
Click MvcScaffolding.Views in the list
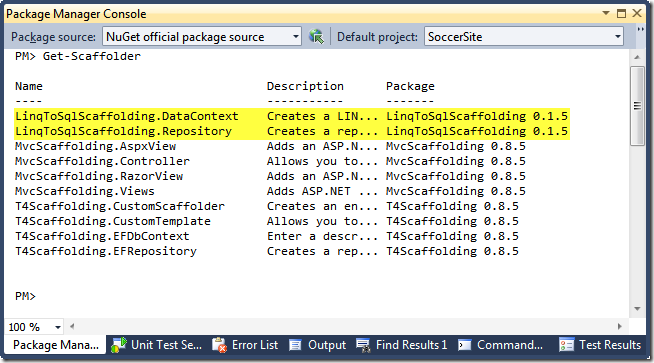click(x=85, y=191)
